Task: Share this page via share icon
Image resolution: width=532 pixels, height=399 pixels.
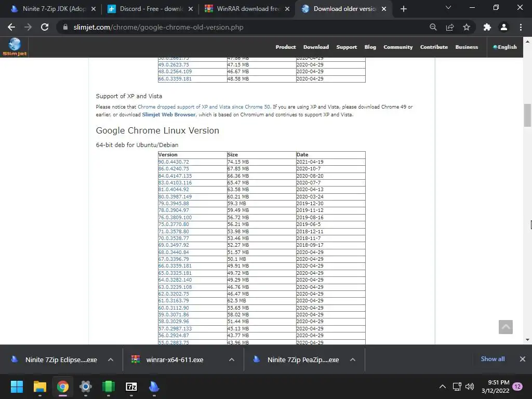Action: 450,27
